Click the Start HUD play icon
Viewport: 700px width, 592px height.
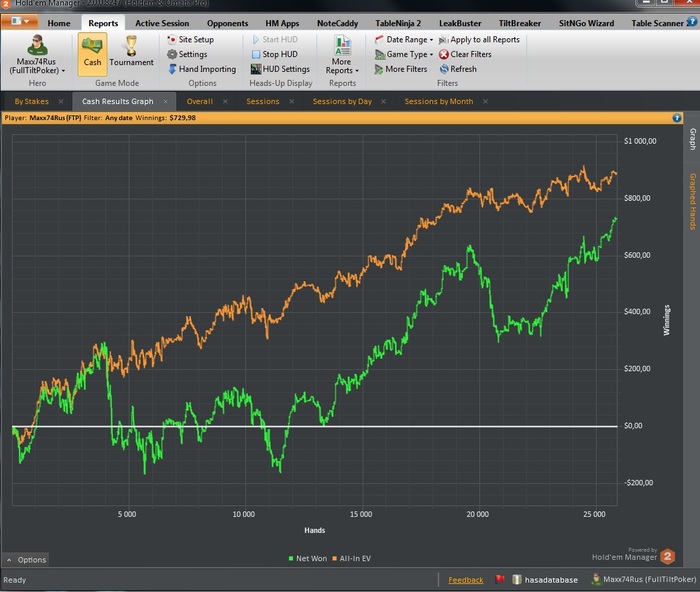(256, 39)
